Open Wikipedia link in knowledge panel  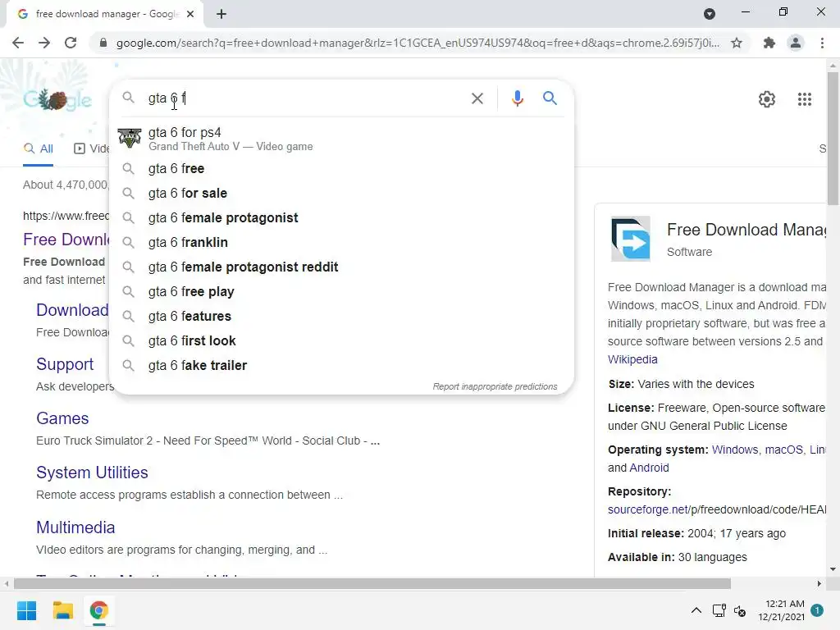click(632, 359)
